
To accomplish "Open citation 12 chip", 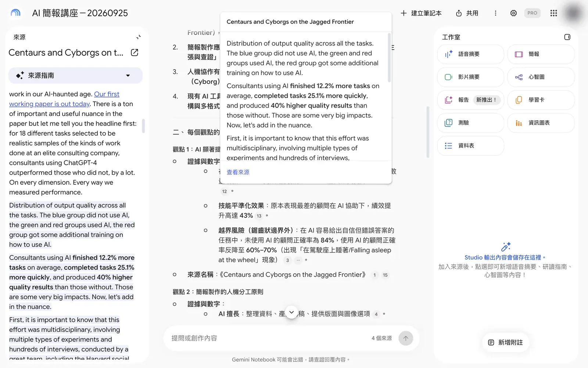I will coord(225,191).
